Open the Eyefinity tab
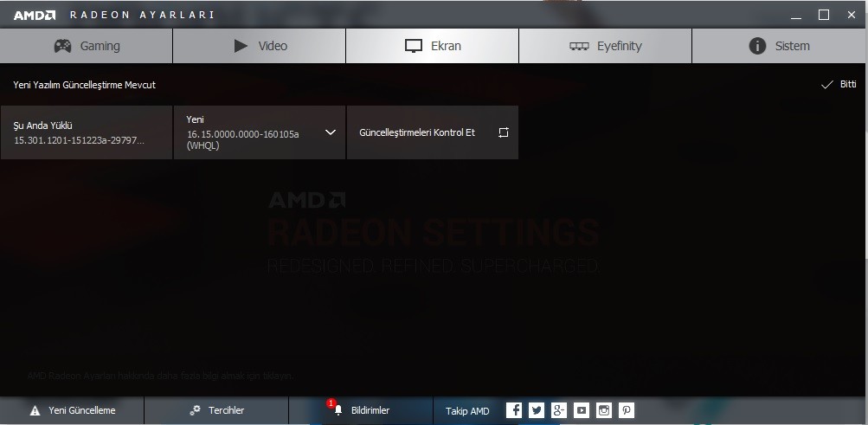 click(x=605, y=46)
